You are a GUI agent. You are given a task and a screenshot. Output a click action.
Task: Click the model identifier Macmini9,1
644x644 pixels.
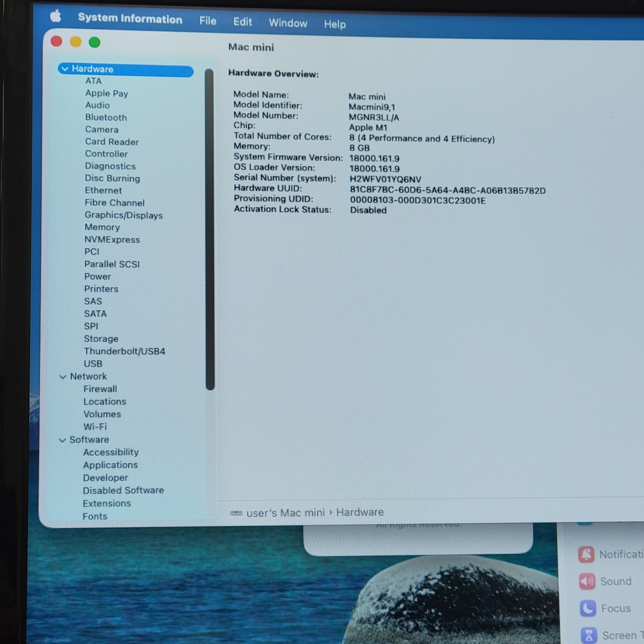[372, 107]
